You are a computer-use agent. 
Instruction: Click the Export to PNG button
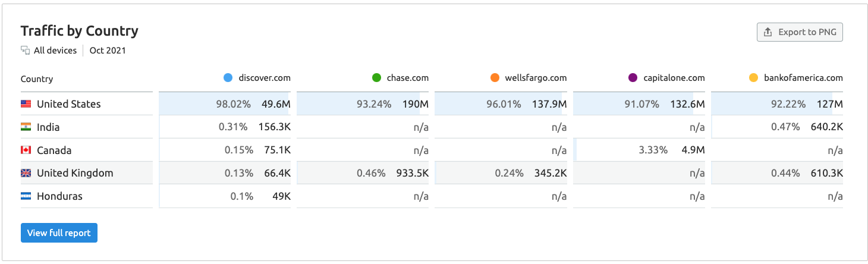click(800, 32)
